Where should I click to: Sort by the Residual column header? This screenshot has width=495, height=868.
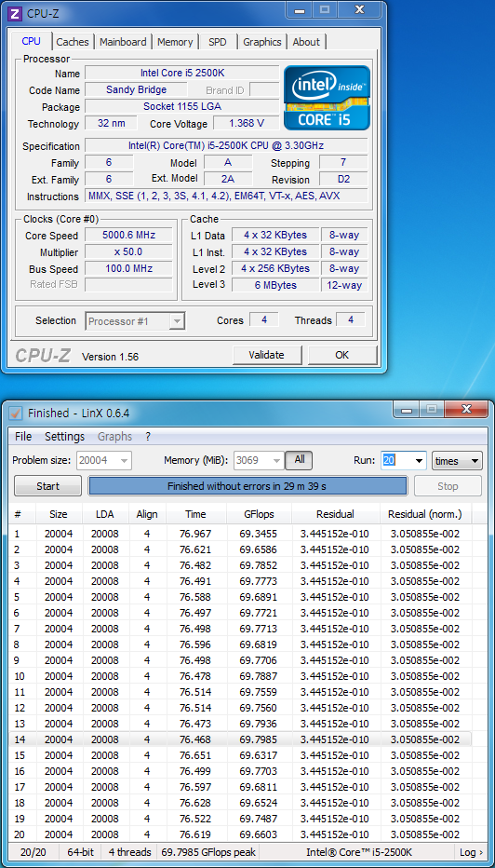coord(335,514)
